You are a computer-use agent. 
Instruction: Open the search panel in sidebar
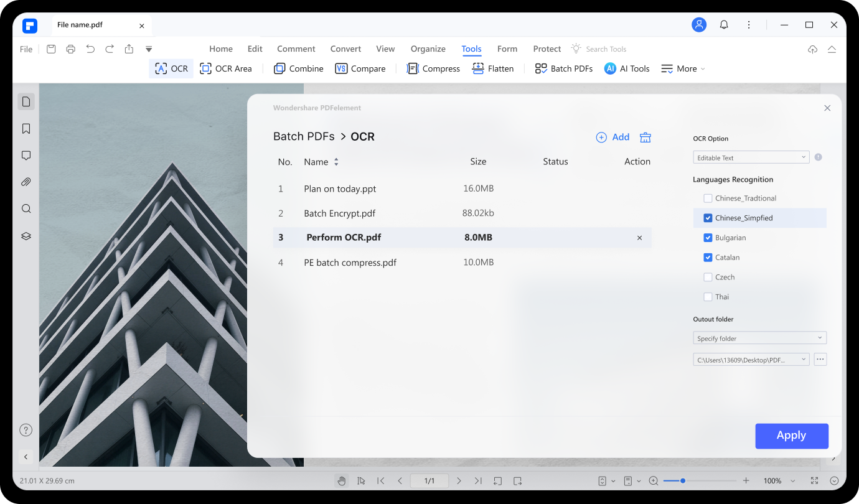pos(26,209)
